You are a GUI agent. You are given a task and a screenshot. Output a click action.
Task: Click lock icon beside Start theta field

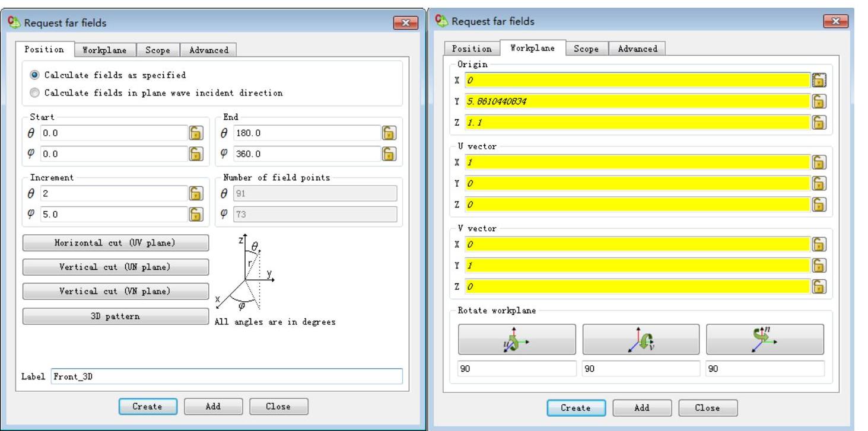point(196,133)
